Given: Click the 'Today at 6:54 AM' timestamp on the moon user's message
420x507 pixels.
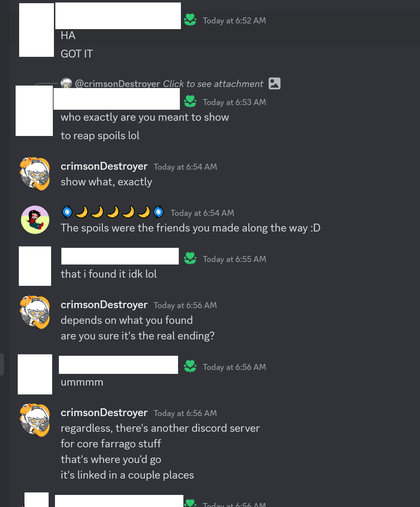Looking at the screenshot, I should [202, 213].
